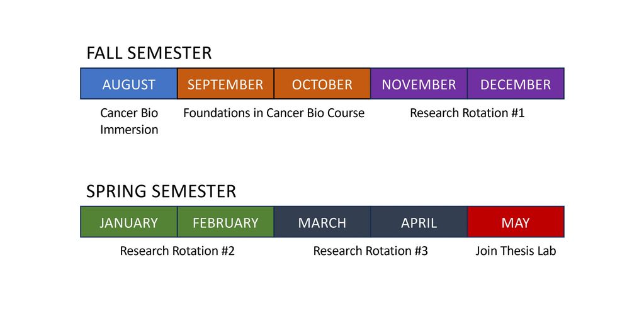Click the FALL SEMESTER heading
The width and height of the screenshot is (644, 316).
(149, 54)
